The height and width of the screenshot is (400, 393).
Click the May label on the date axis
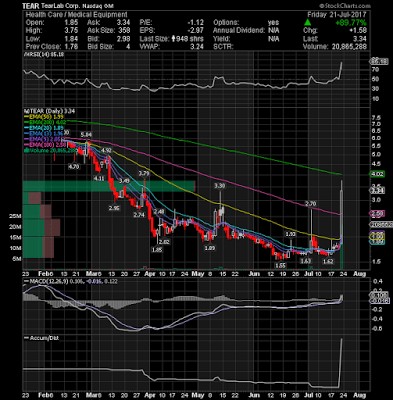(x=198, y=274)
